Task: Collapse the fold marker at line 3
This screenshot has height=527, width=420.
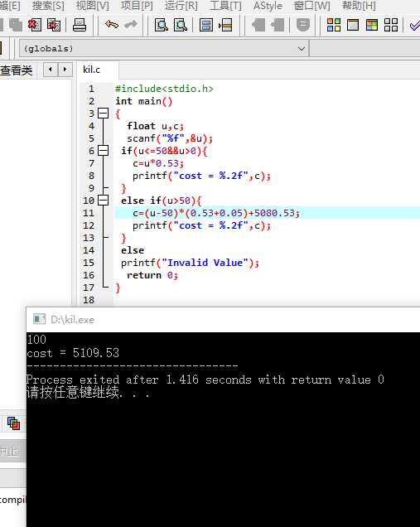Action: [103, 114]
